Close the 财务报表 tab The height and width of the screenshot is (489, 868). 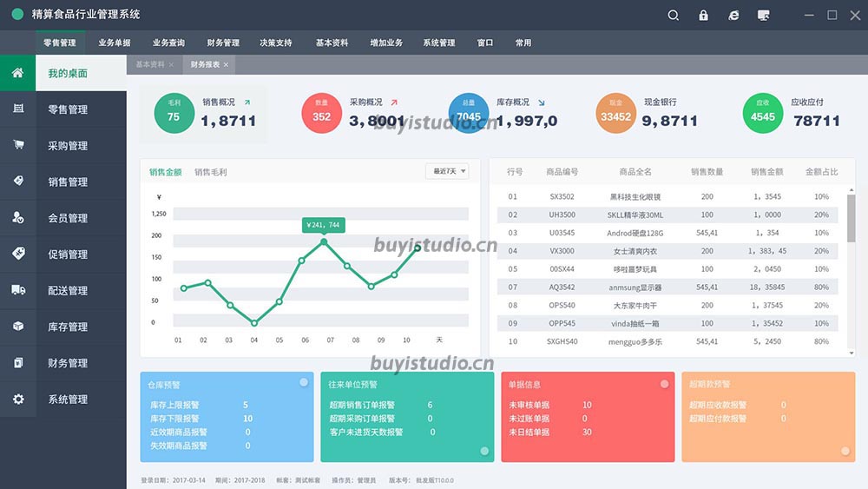coord(227,65)
